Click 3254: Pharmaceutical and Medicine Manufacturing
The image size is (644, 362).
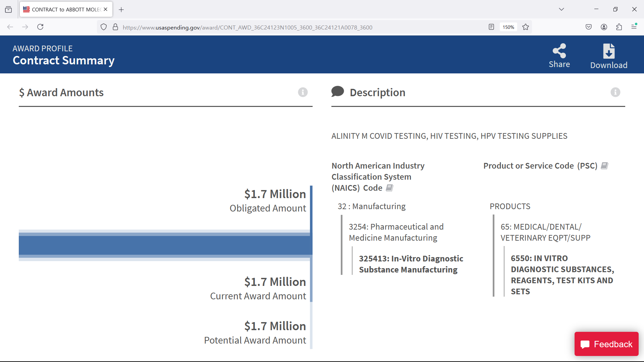396,232
